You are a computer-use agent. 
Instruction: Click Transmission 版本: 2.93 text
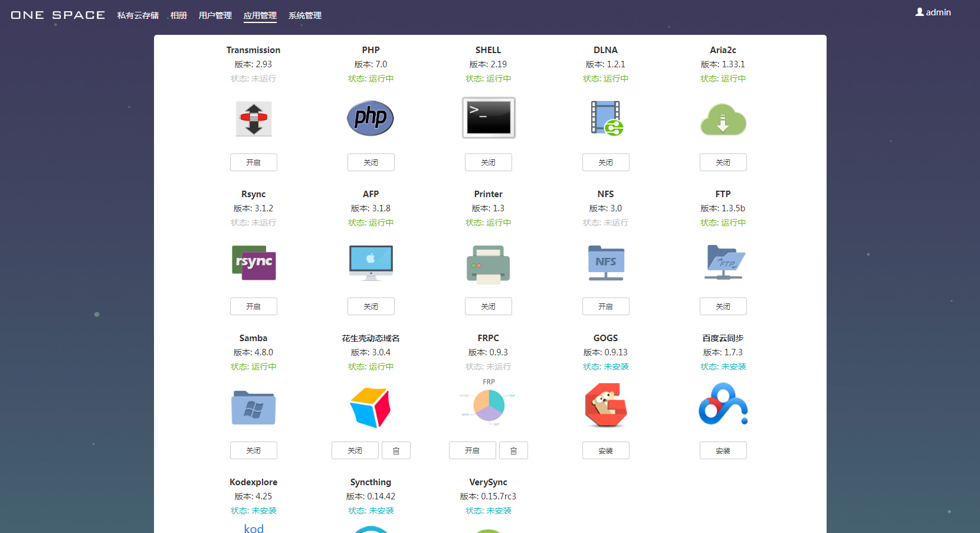point(254,64)
